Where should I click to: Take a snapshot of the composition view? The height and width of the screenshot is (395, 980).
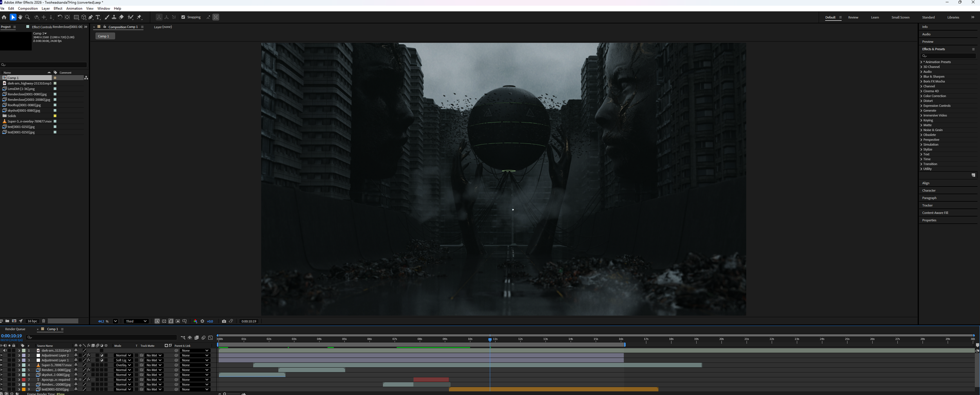pos(224,321)
